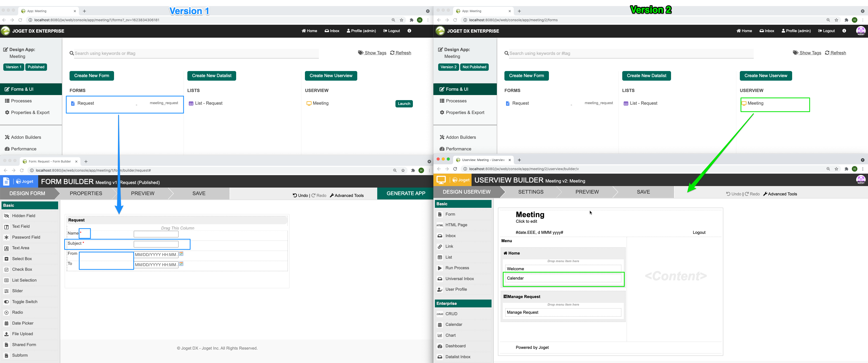Switch to PROPERTIES step in Form Builder
Image resolution: width=868 pixels, height=363 pixels.
86,194
